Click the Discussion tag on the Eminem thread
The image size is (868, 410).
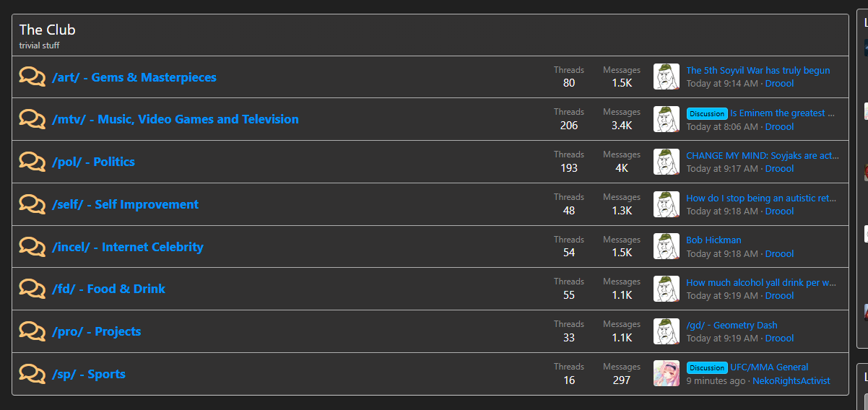click(706, 113)
